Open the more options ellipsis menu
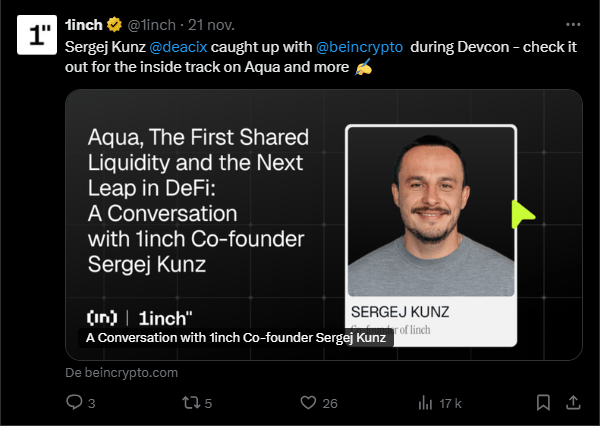This screenshot has height=426, width=600. point(572,24)
